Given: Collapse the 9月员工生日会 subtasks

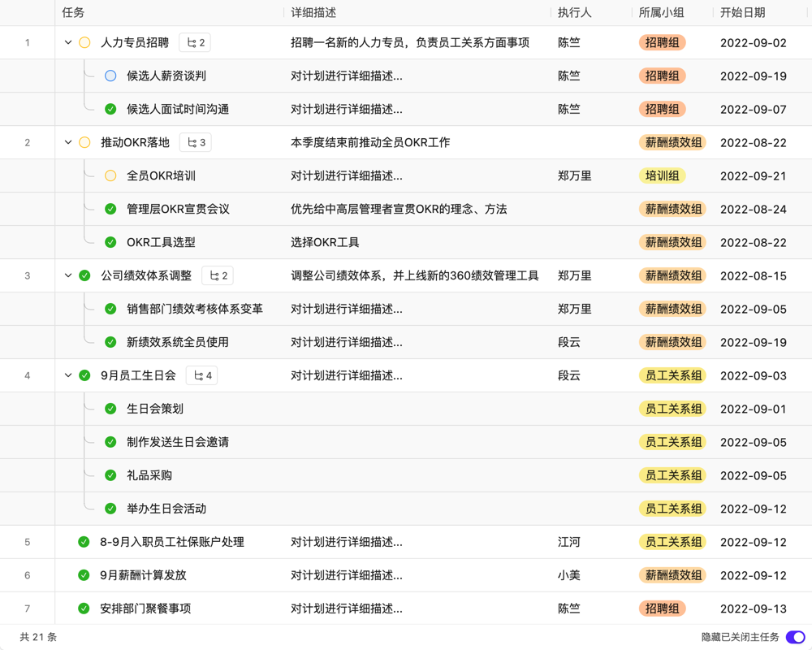Looking at the screenshot, I should coord(68,375).
